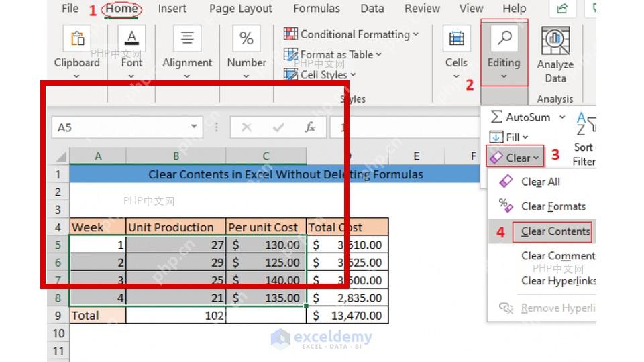Image resolution: width=644 pixels, height=362 pixels.
Task: Choose Clear All from the menu
Action: (x=541, y=182)
